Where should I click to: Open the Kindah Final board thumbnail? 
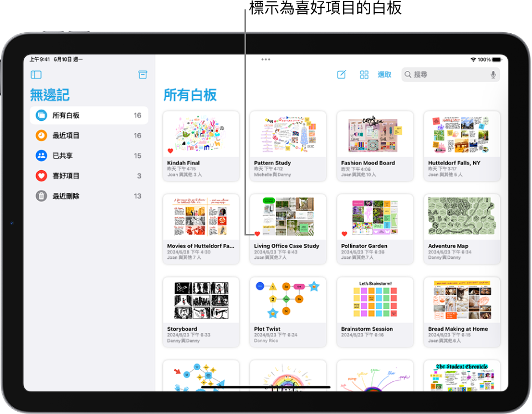[201, 134]
